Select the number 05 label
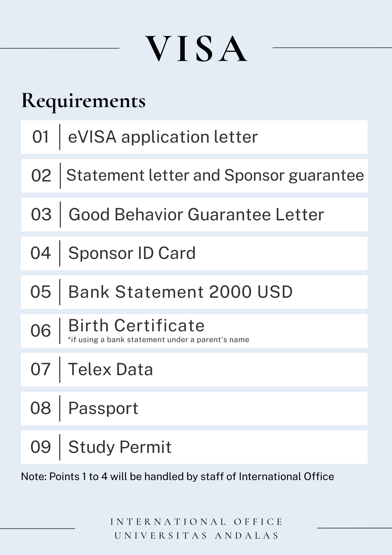392x555 pixels. [x=41, y=292]
